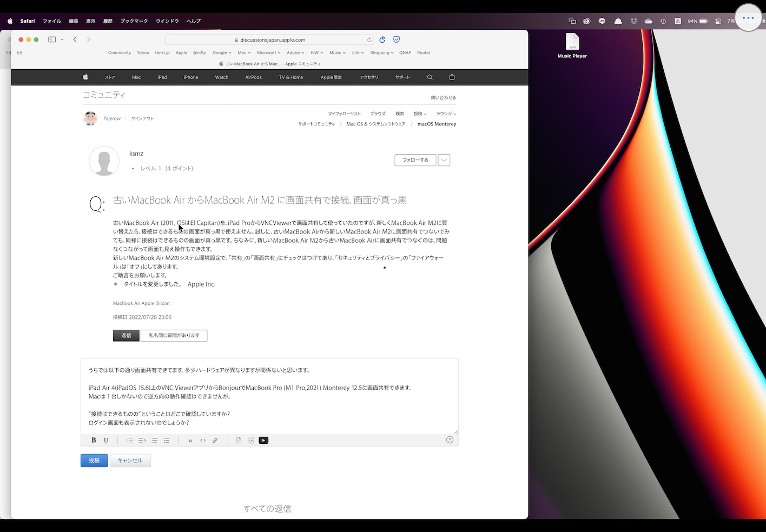Insert code block in reply
The image size is (766, 532).
pos(203,440)
